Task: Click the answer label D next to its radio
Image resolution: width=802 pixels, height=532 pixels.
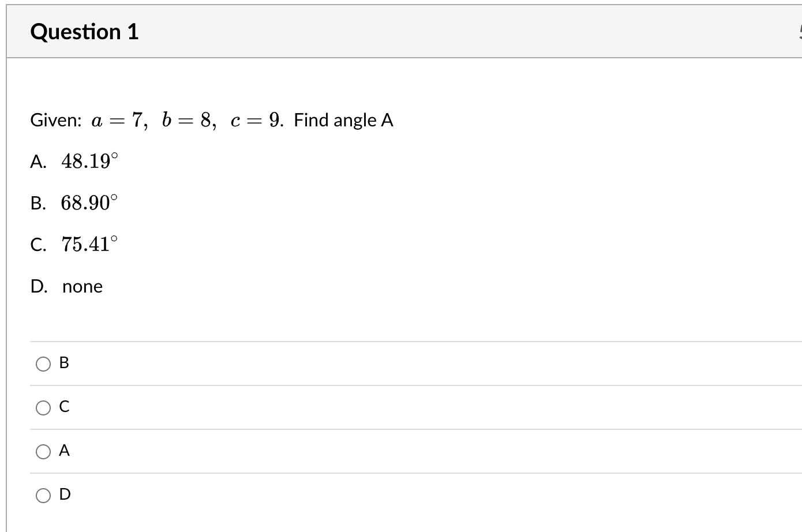Action: pos(64,494)
